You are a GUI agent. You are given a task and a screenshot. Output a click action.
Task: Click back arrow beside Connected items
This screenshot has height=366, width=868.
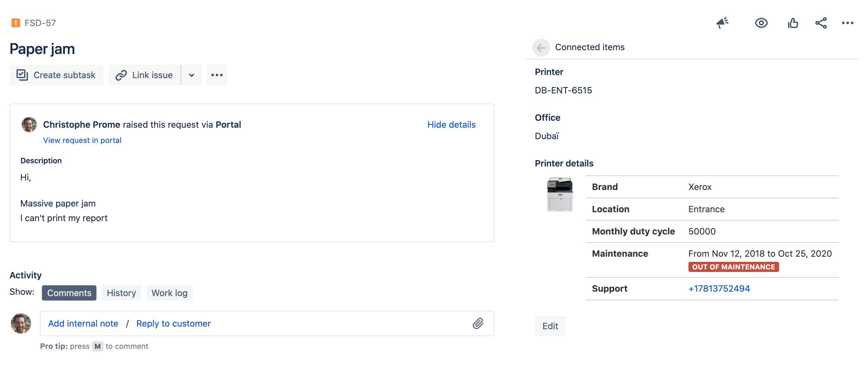tap(541, 48)
